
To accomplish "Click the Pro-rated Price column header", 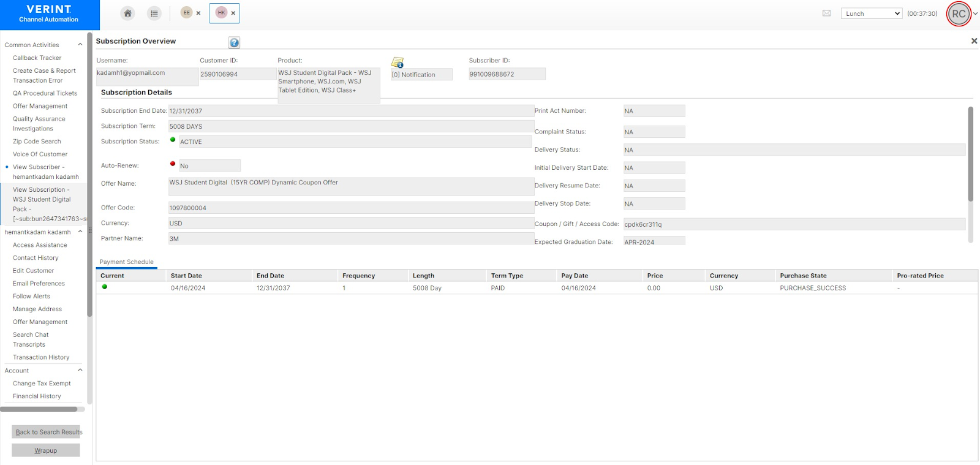I will tap(935, 276).
